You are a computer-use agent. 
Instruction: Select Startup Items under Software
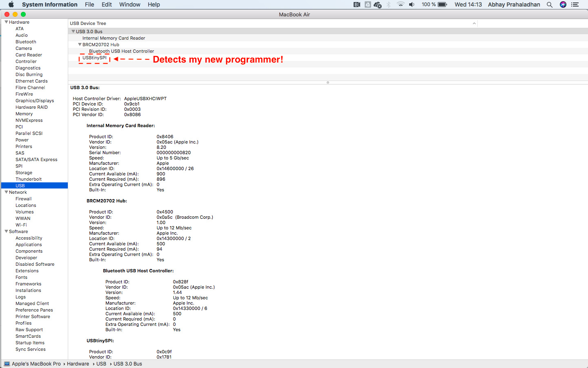tap(30, 343)
